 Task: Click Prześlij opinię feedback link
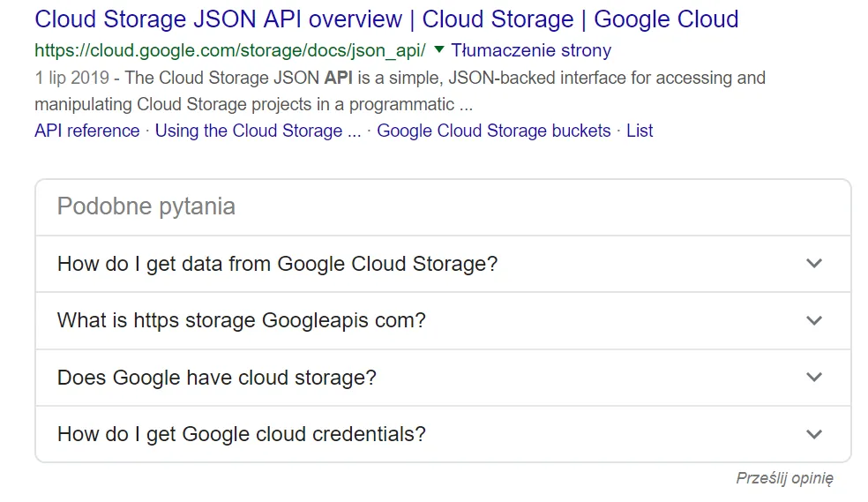[784, 478]
